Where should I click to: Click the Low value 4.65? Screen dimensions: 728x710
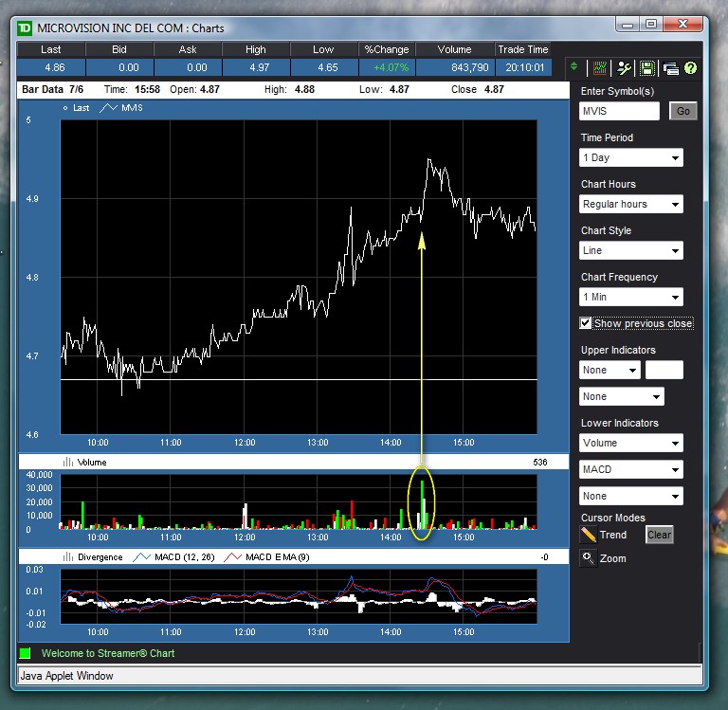328,67
